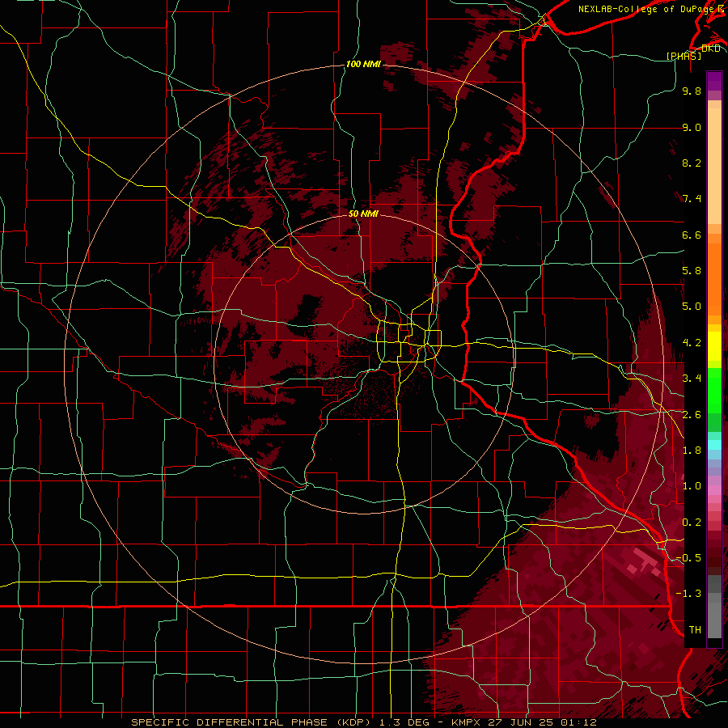Click the long peach segment of color bar

(714, 166)
